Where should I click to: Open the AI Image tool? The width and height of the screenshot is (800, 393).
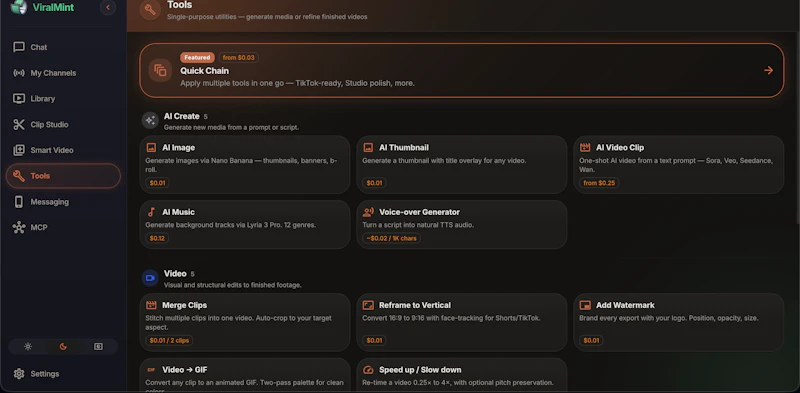point(245,164)
